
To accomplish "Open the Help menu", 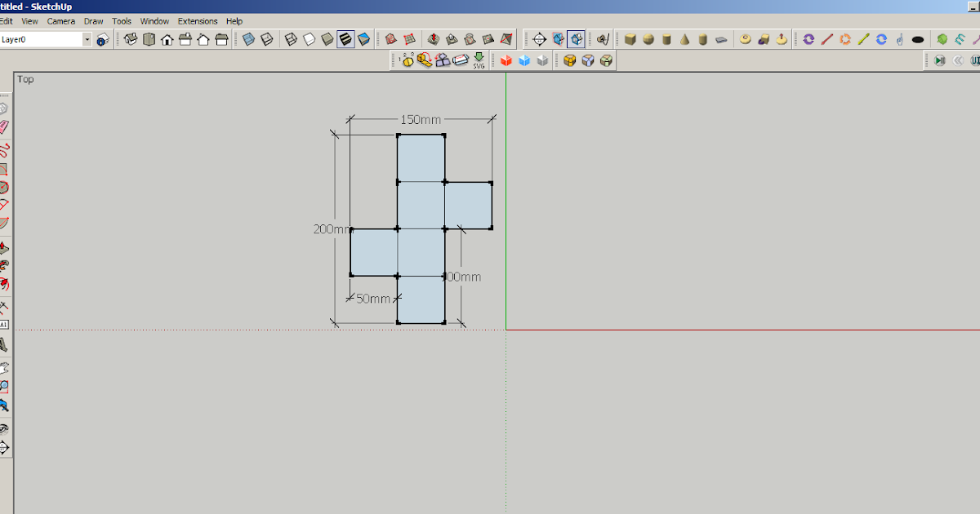I will pos(234,21).
